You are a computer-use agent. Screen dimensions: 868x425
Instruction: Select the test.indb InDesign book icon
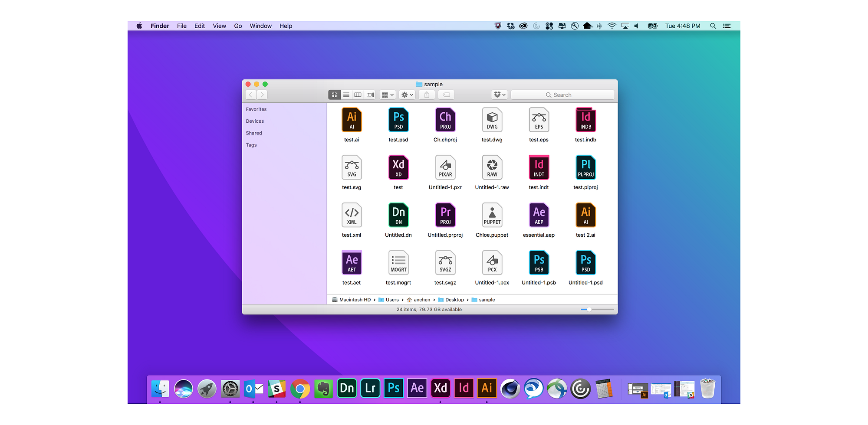click(586, 120)
